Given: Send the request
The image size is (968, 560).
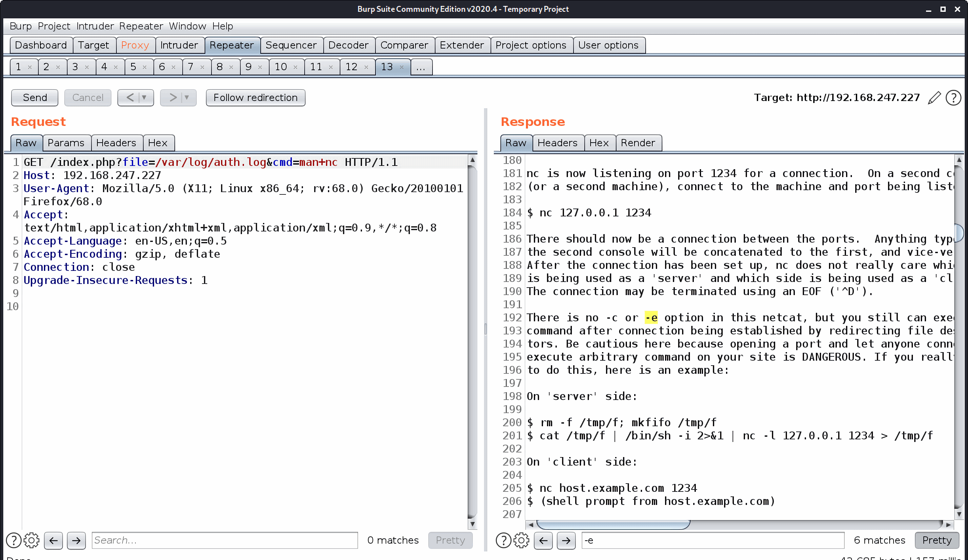Looking at the screenshot, I should [35, 98].
